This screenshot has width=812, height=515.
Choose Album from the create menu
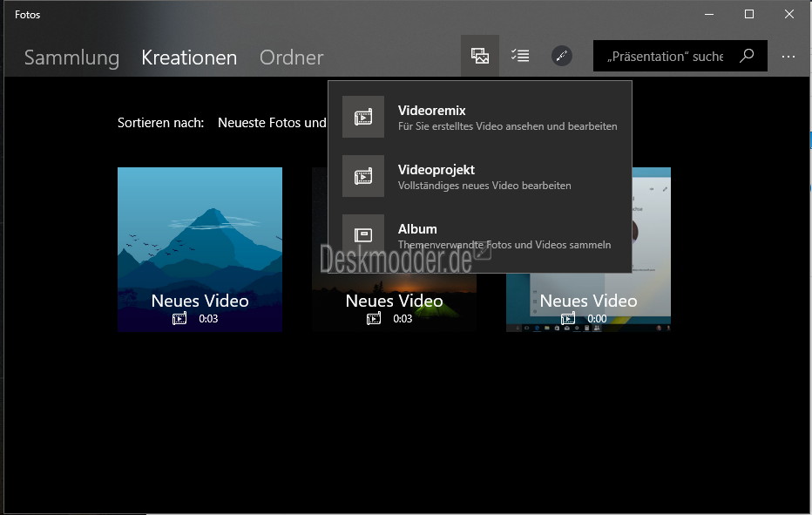coord(479,236)
